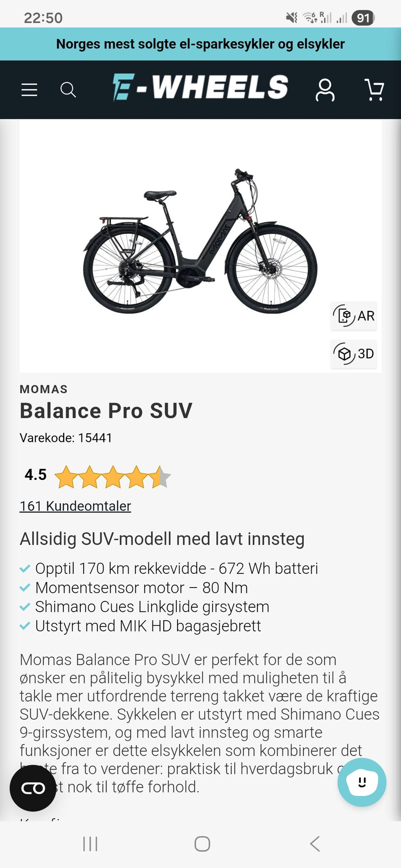Open the chat assistant bubble

point(362,782)
